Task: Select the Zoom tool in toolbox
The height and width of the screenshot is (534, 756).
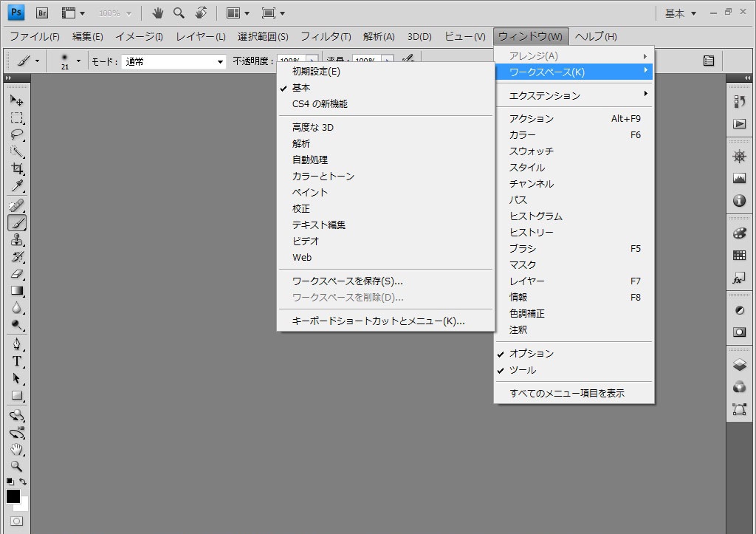Action: coord(17,466)
